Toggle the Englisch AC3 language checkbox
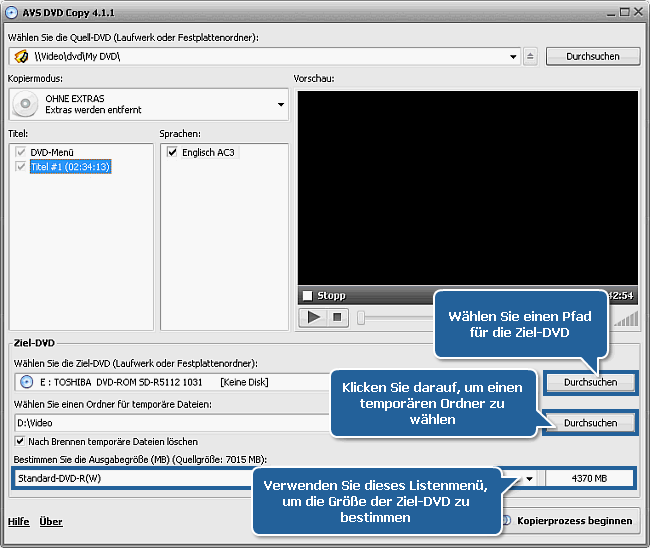 coord(172,152)
